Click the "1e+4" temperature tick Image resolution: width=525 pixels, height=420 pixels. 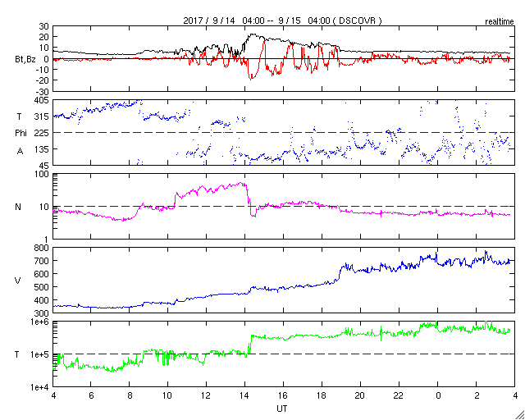[x=40, y=387]
